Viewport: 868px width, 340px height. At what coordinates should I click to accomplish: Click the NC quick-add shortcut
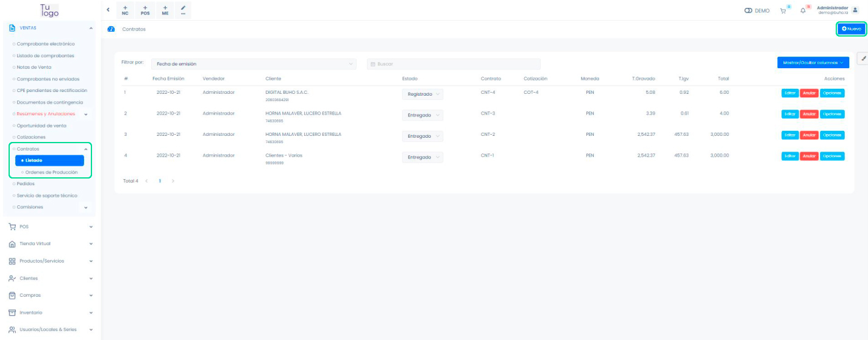pyautogui.click(x=125, y=10)
